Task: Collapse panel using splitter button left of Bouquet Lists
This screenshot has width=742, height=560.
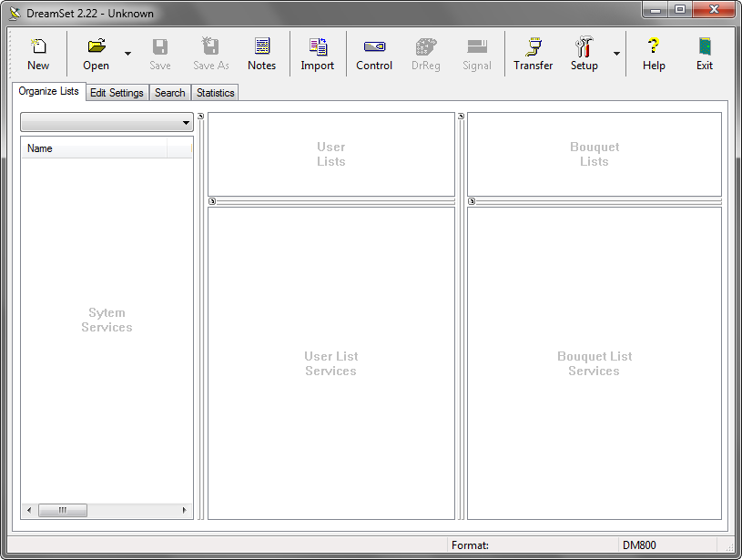Action: [461, 116]
